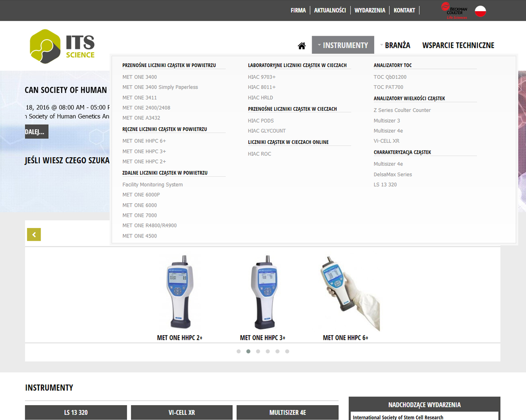Open Multisizer 3 link

pos(387,121)
